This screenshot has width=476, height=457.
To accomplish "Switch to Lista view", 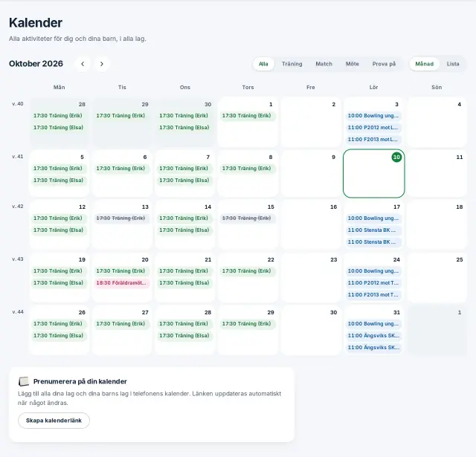I will (x=453, y=64).
